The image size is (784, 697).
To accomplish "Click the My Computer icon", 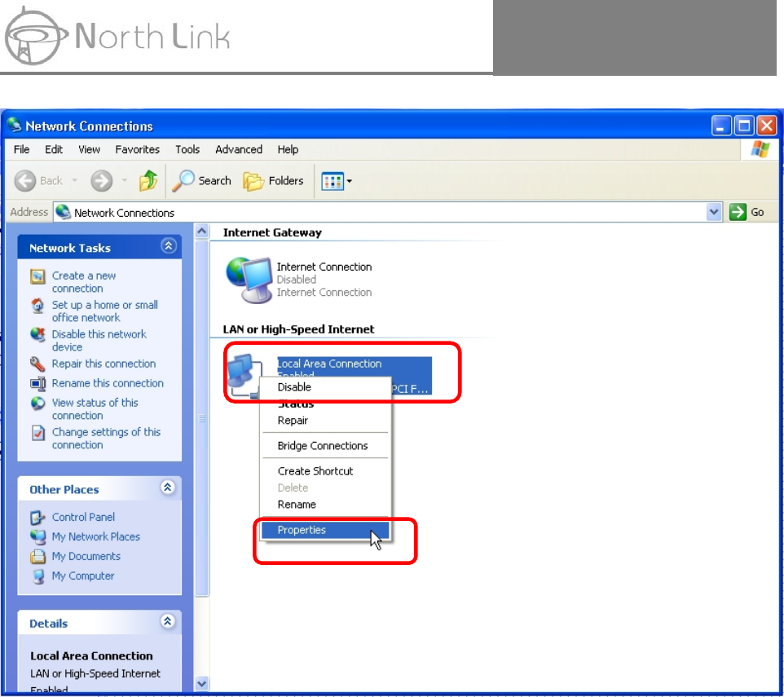I will [38, 576].
